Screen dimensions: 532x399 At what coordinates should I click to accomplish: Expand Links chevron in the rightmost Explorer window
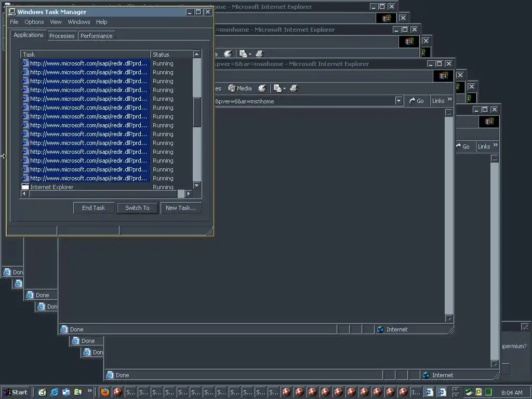click(495, 145)
